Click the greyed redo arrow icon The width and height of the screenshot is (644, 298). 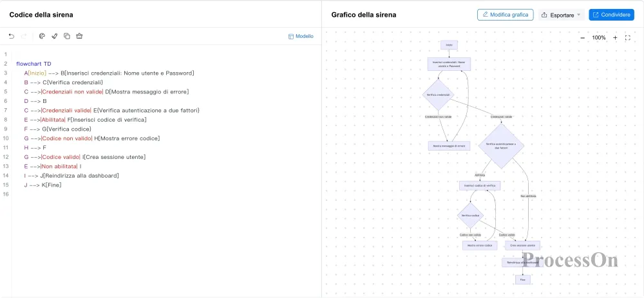click(x=24, y=36)
